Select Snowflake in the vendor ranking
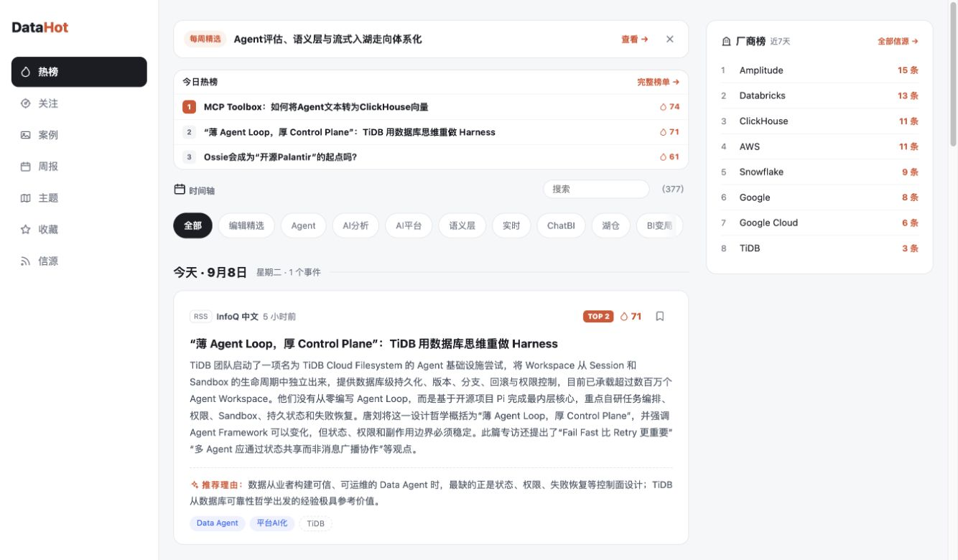The image size is (958, 560). pyautogui.click(x=819, y=172)
